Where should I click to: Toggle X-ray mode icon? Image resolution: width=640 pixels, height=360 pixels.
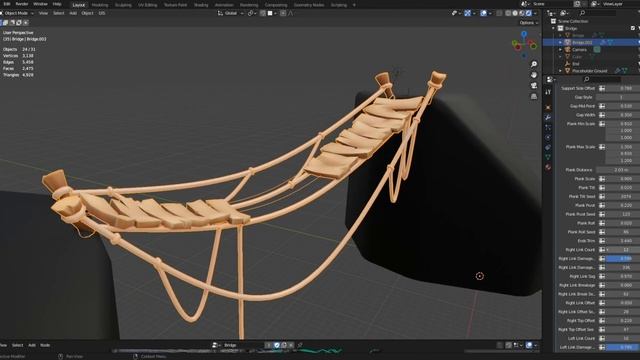pyautogui.click(x=499, y=13)
